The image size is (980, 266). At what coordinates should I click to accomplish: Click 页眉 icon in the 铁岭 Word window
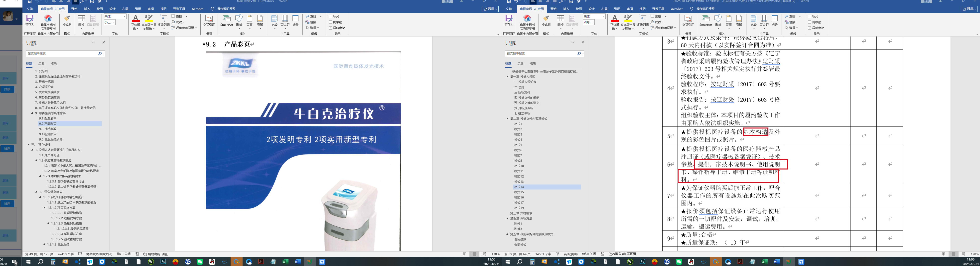pos(728,21)
